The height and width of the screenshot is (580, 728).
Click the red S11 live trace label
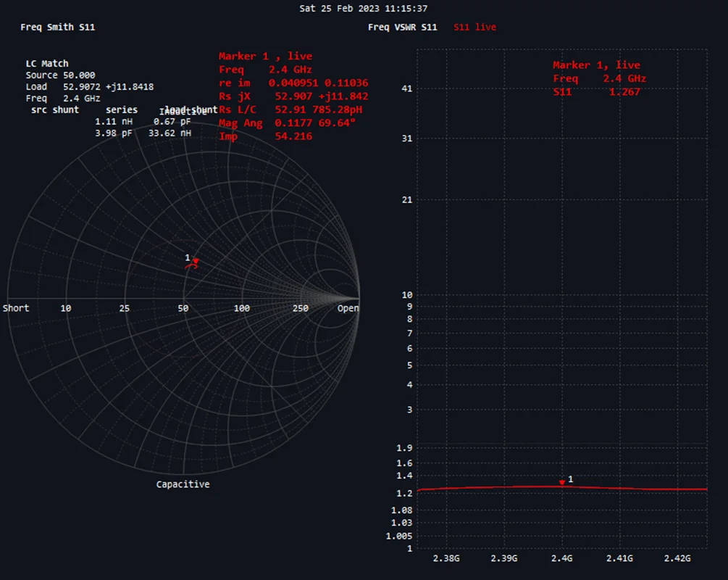(x=474, y=27)
